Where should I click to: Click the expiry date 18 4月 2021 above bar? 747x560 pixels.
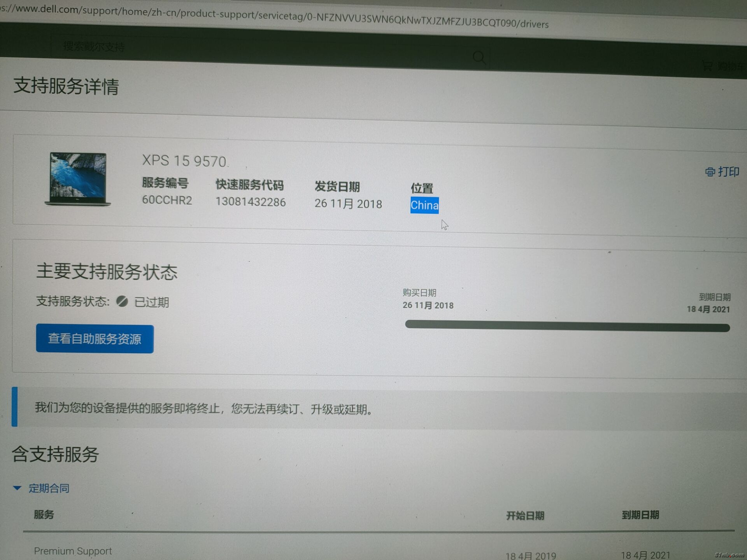coord(708,309)
